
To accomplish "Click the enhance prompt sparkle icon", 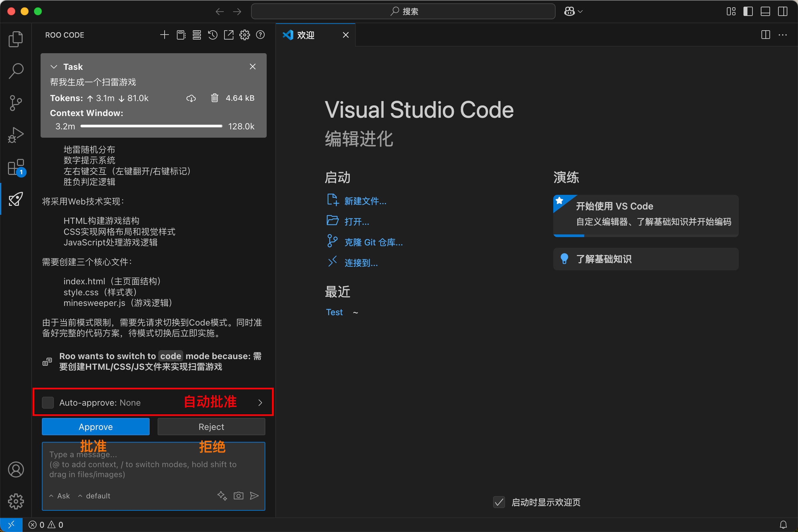I will pos(222,496).
